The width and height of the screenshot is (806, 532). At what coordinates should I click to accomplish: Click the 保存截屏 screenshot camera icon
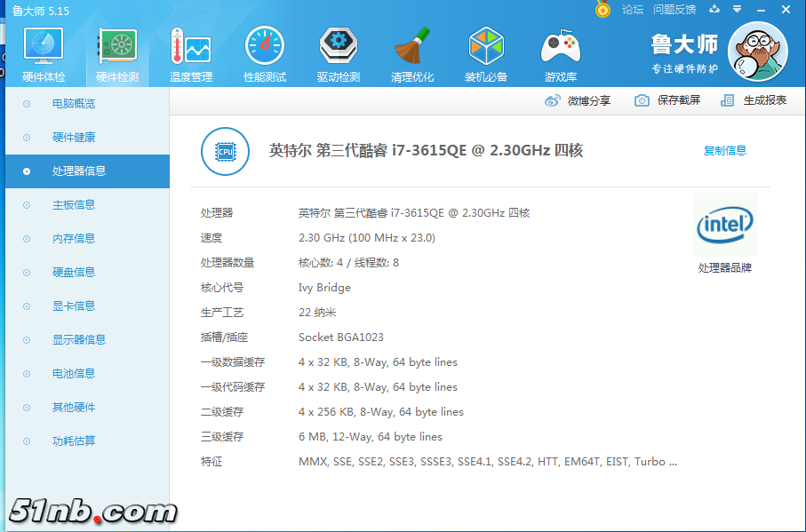point(642,100)
